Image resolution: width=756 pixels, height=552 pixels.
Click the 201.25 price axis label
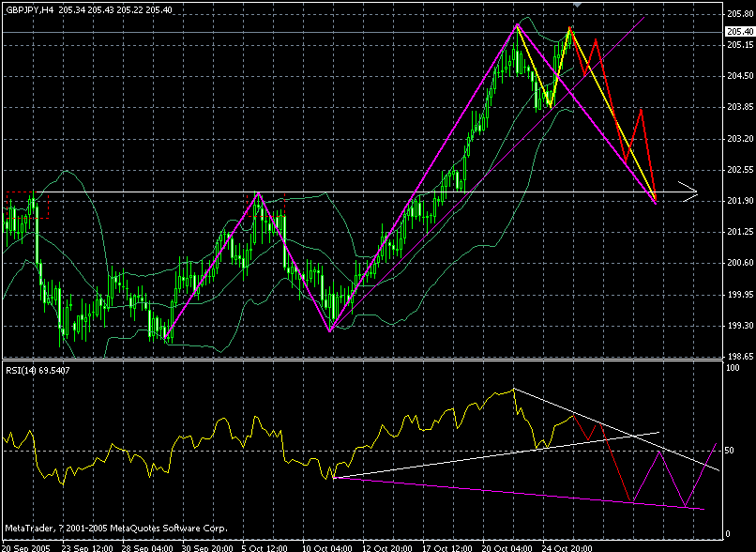point(740,232)
